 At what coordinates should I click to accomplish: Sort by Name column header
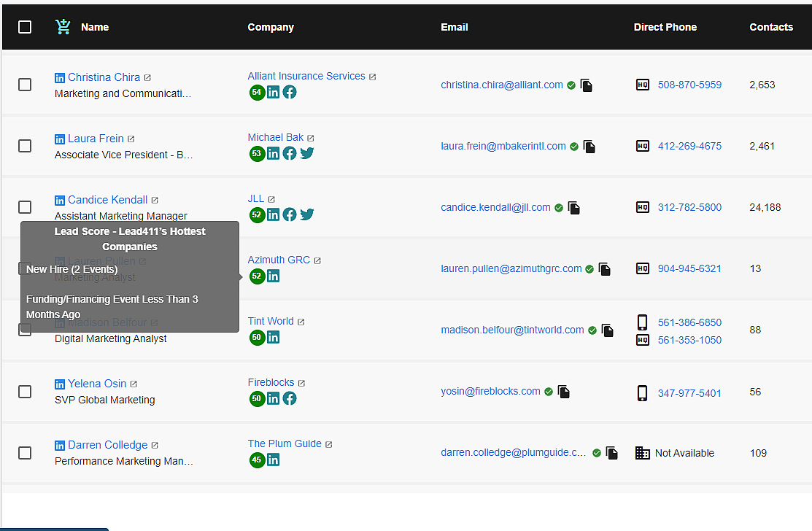pyautogui.click(x=95, y=27)
